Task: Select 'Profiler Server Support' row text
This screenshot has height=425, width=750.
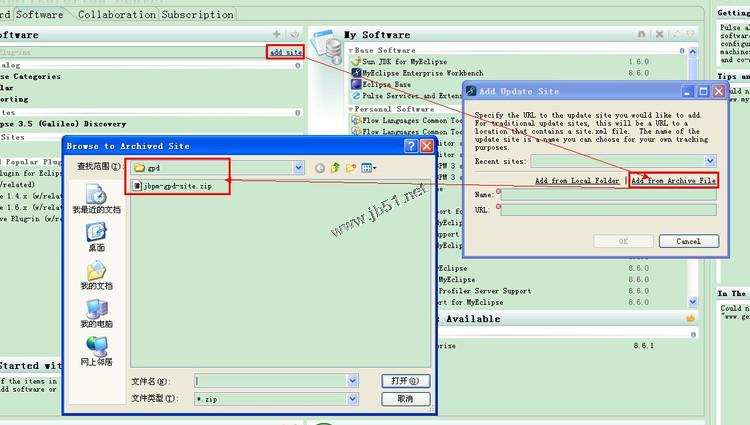Action: [x=485, y=291]
